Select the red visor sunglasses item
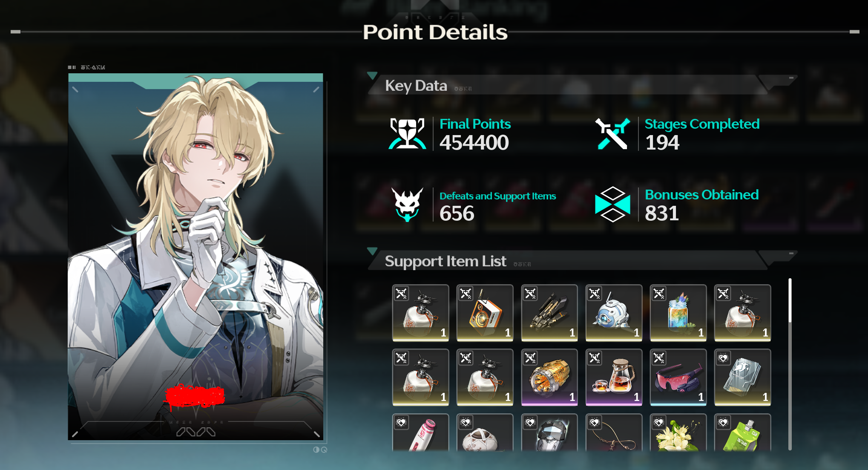The width and height of the screenshot is (868, 470). (678, 377)
